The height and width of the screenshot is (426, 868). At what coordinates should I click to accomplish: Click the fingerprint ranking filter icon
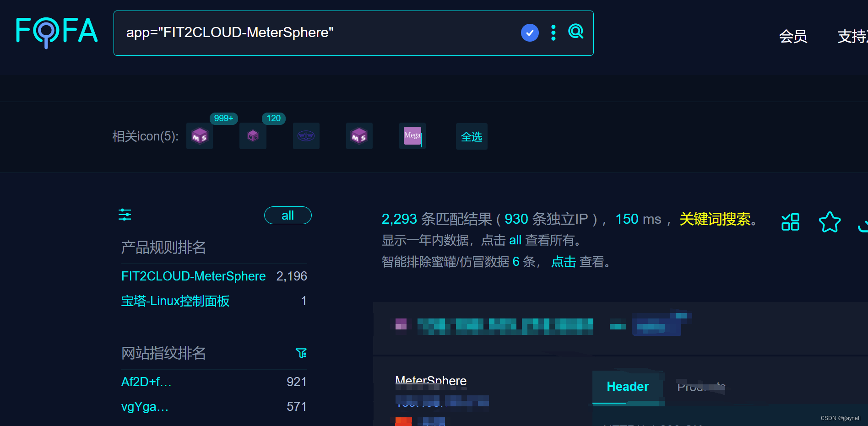[301, 353]
